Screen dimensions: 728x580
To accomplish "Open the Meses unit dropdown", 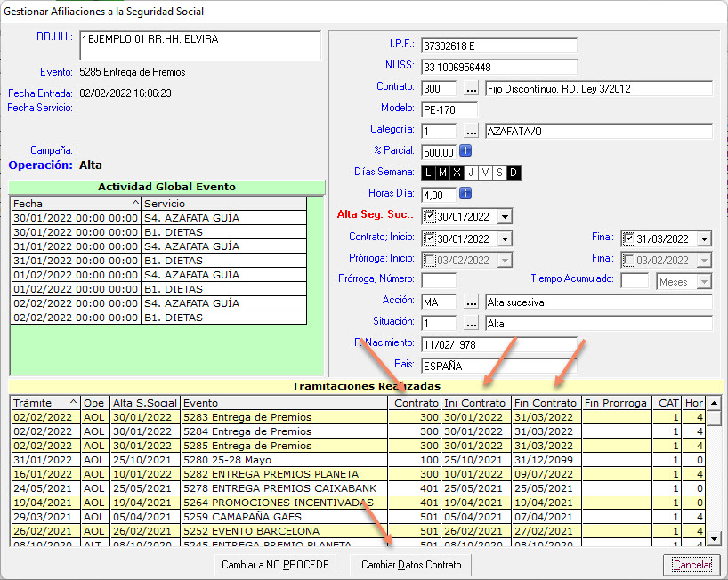I will (x=704, y=282).
